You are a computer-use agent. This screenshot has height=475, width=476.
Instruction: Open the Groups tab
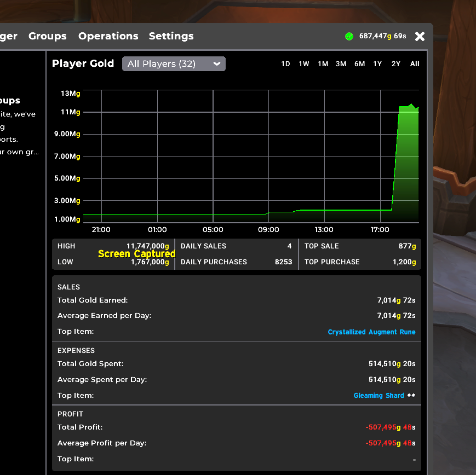coord(47,36)
